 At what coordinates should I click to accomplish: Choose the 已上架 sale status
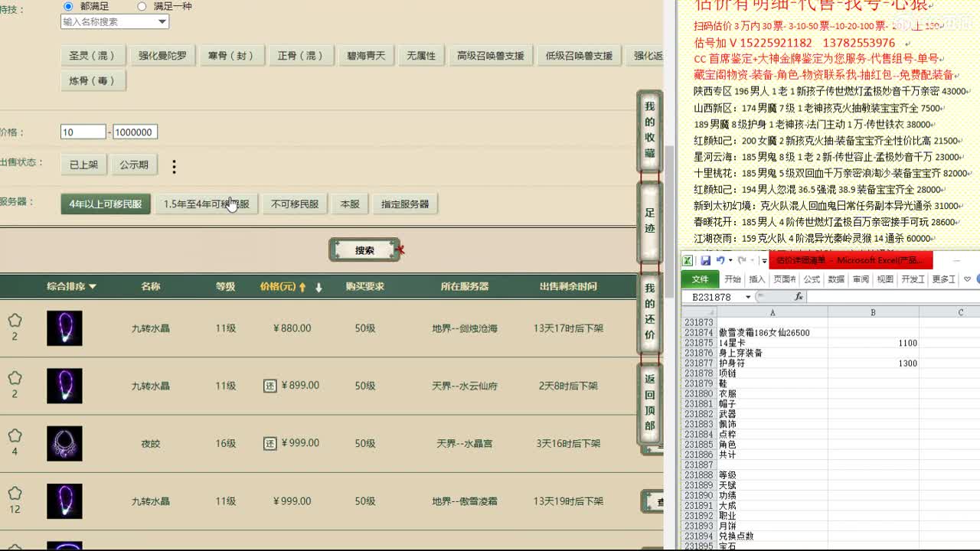point(84,165)
